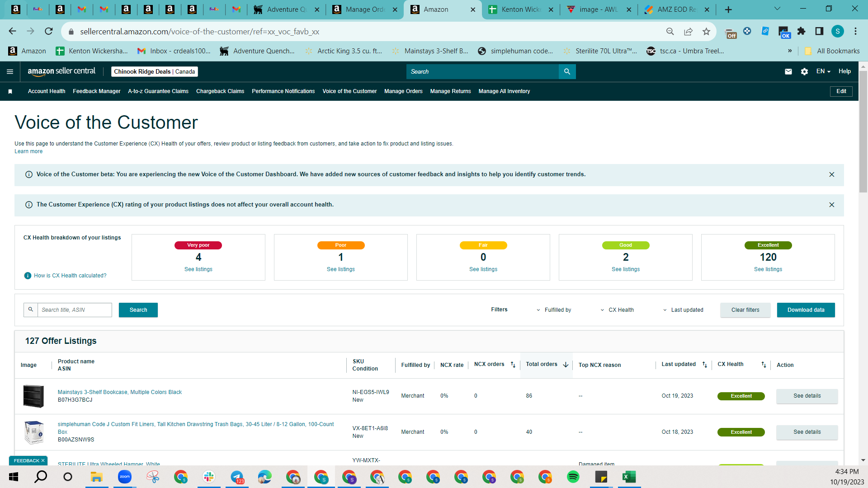Open the Chrome side panel icon
The image size is (868, 488).
(x=819, y=31)
